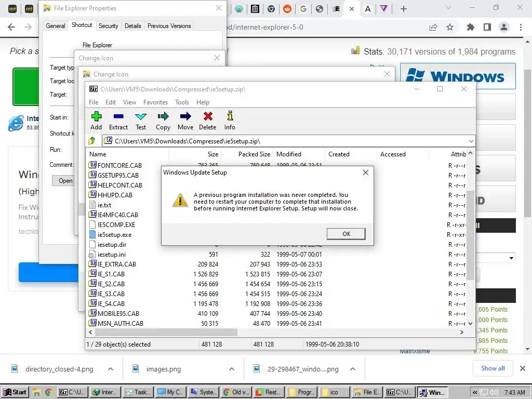
Task: Open directory_closed-4.png download options chevron
Action: [x=111, y=369]
